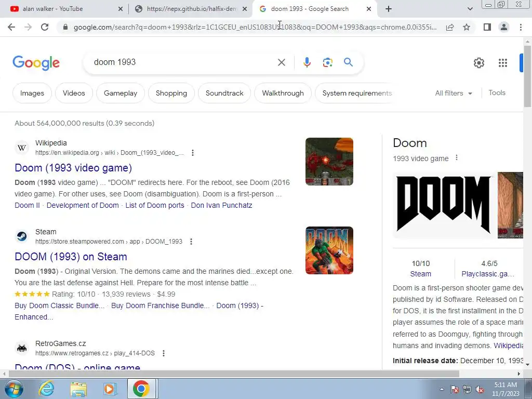Open DOOM (1993) on Steam result

71,257
